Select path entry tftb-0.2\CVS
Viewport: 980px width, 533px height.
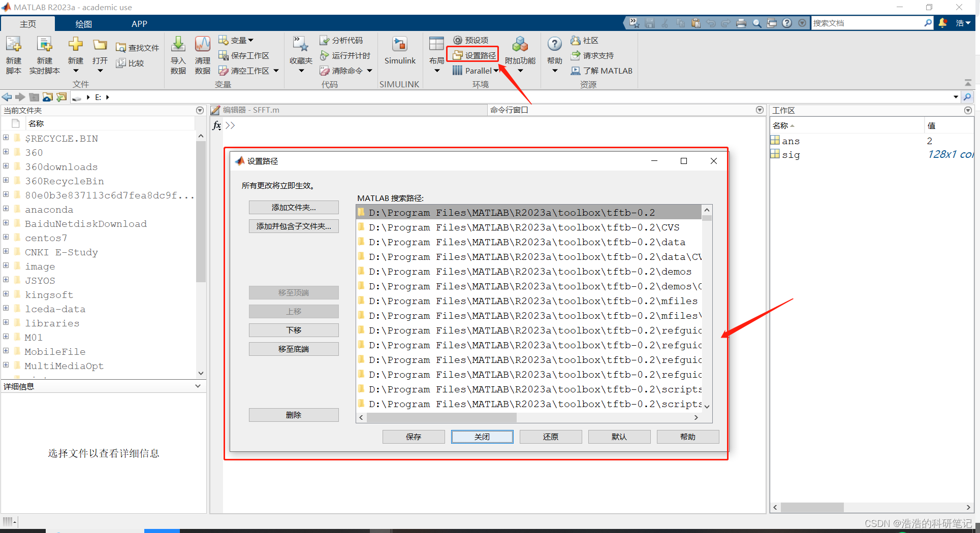pyautogui.click(x=529, y=227)
